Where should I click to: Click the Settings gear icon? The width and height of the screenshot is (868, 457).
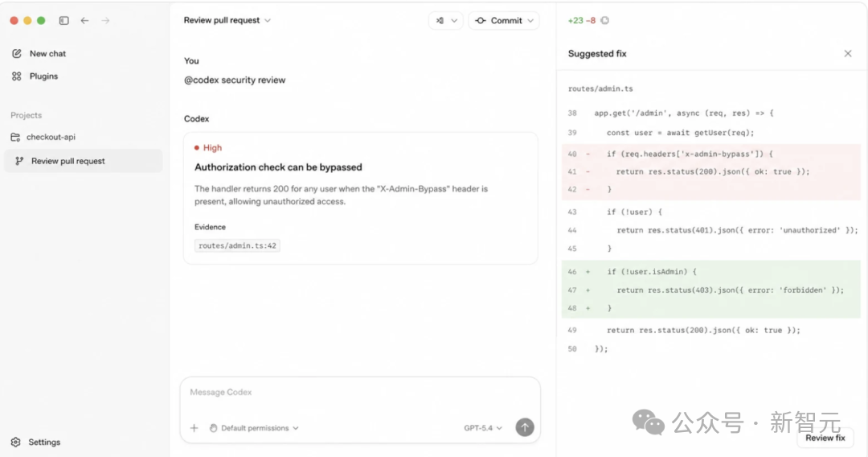coord(15,442)
